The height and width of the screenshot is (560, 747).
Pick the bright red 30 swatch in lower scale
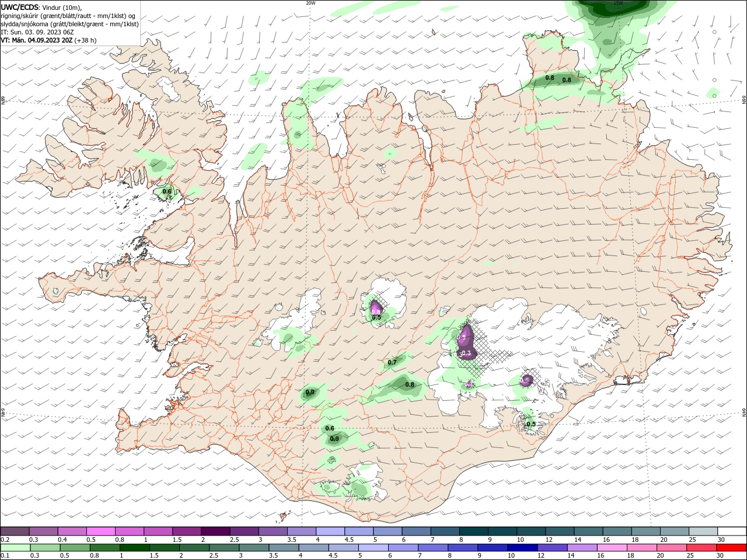point(731,548)
